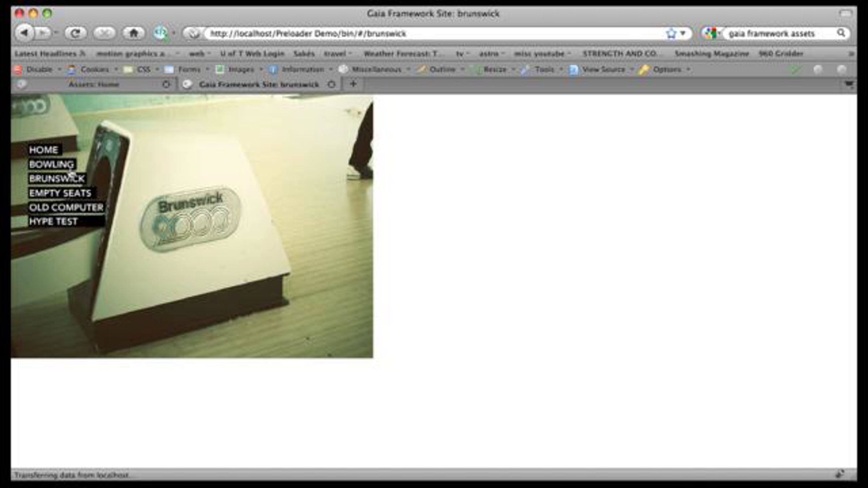Screen dimensions: 868x488
Task: Open the Latest Headlines bookmark feed
Action: pyautogui.click(x=46, y=53)
